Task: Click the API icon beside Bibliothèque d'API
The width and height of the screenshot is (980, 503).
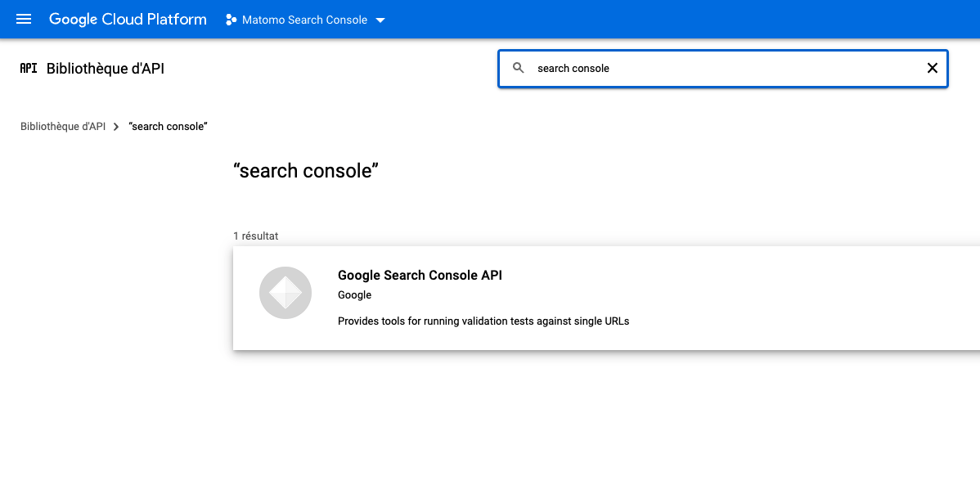Action: [29, 69]
